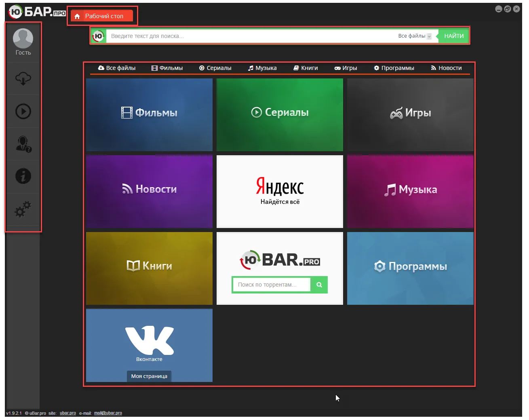Select the Книги category tab
Viewport: 529px width, 420px height.
[306, 68]
